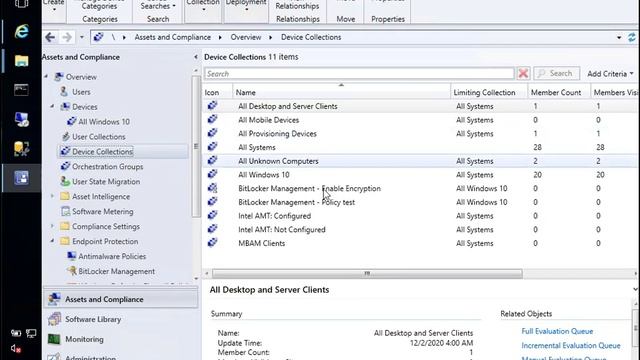The height and width of the screenshot is (360, 640).
Task: Expand the Compliance Settings folder
Action: (52, 226)
